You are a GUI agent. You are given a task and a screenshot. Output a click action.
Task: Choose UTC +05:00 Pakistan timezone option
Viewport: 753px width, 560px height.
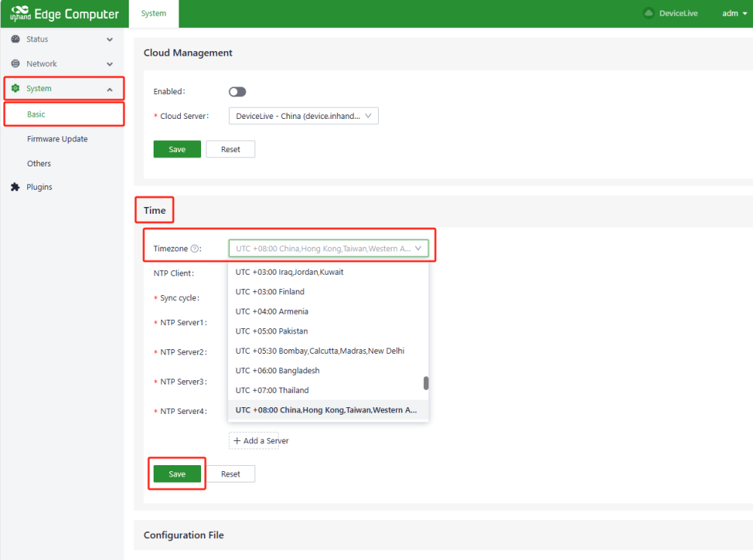tap(272, 331)
